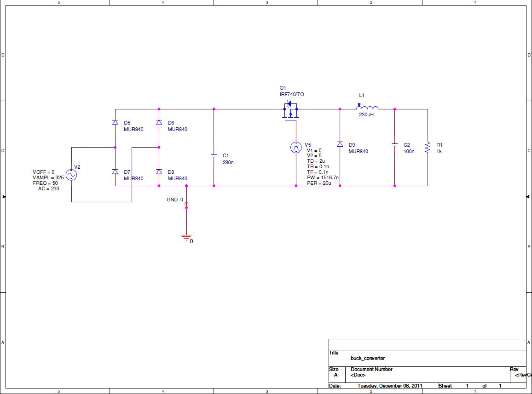Click PER = 20u parameter
Screen dimensions: 532x394
[319, 183]
